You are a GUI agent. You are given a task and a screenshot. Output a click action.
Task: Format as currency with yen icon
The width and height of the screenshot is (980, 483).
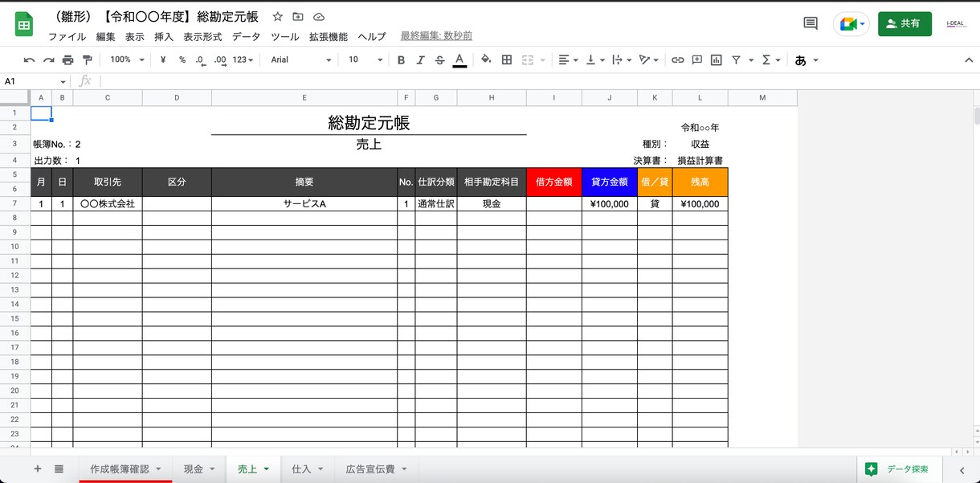(x=163, y=60)
